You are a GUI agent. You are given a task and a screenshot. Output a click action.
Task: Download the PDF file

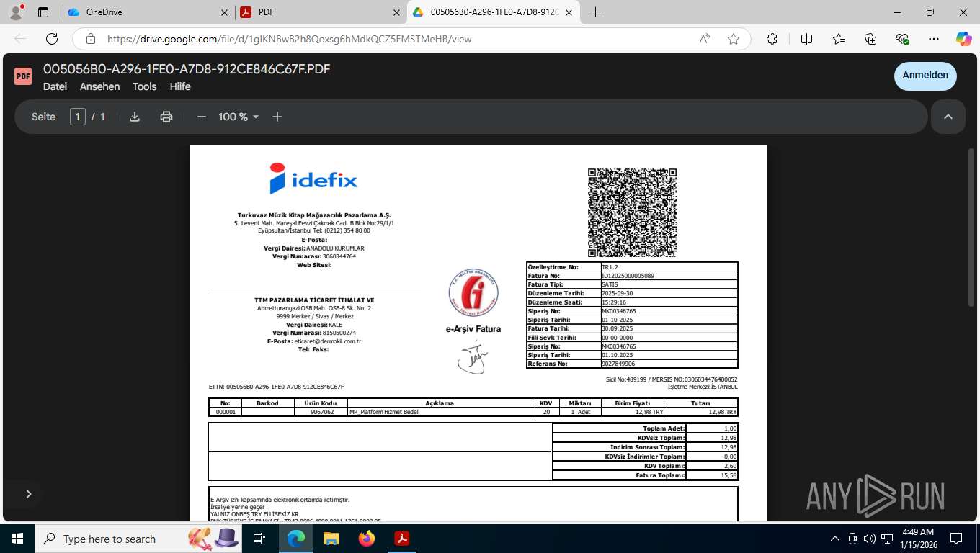(x=135, y=117)
